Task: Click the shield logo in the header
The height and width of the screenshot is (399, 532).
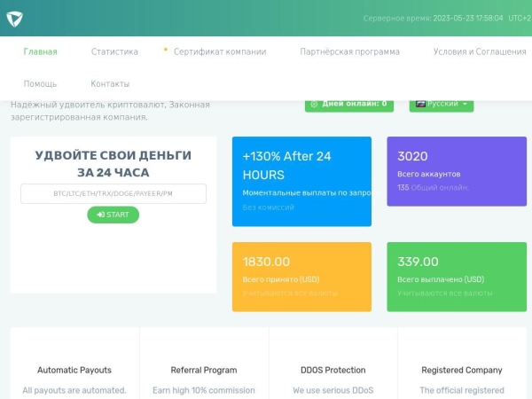Action: (x=15, y=19)
